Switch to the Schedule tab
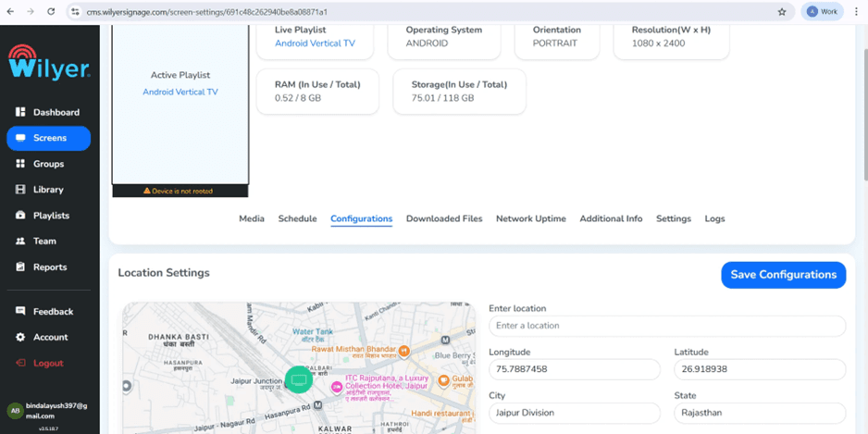 [297, 218]
